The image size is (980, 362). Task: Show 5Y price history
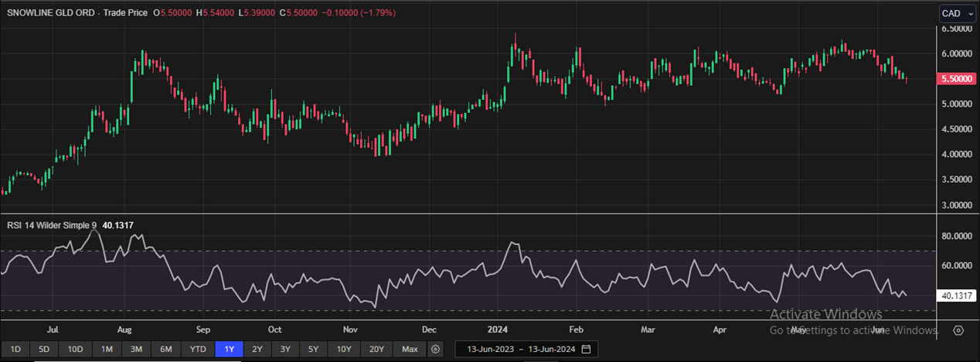313,349
